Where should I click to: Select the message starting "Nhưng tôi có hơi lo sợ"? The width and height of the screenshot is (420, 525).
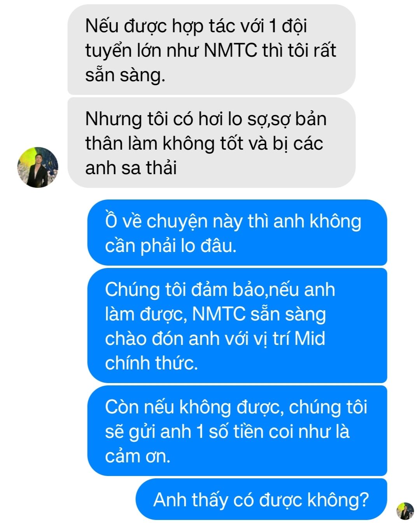tap(211, 143)
